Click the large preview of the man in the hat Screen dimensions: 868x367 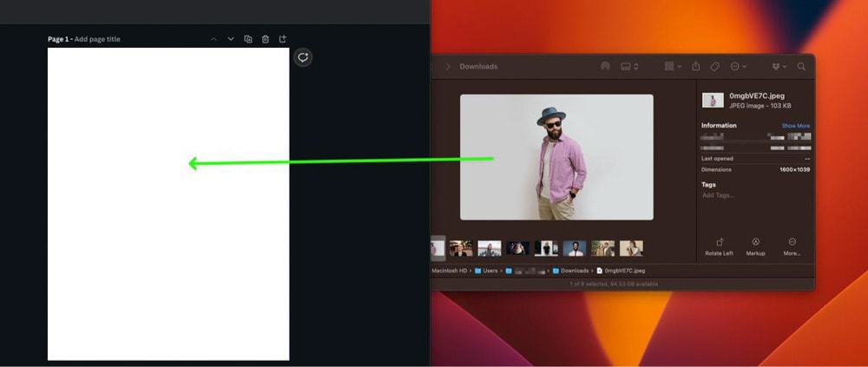pos(556,157)
